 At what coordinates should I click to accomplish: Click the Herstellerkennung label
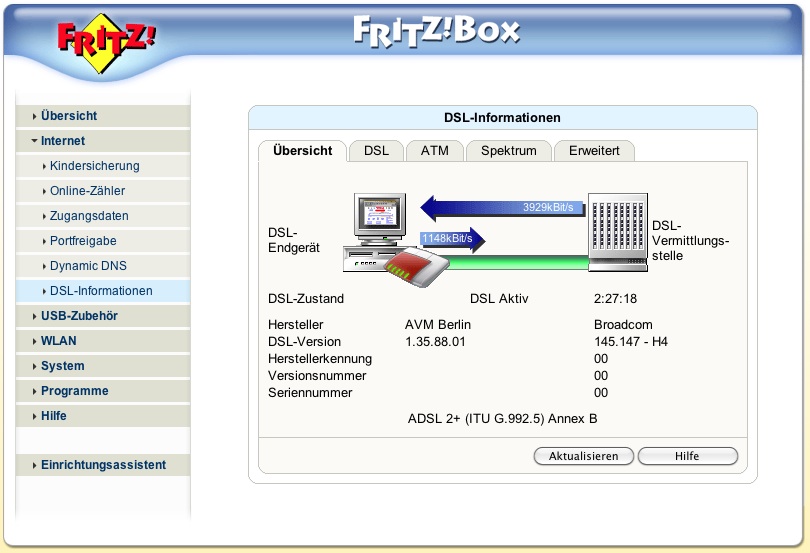pyautogui.click(x=320, y=359)
